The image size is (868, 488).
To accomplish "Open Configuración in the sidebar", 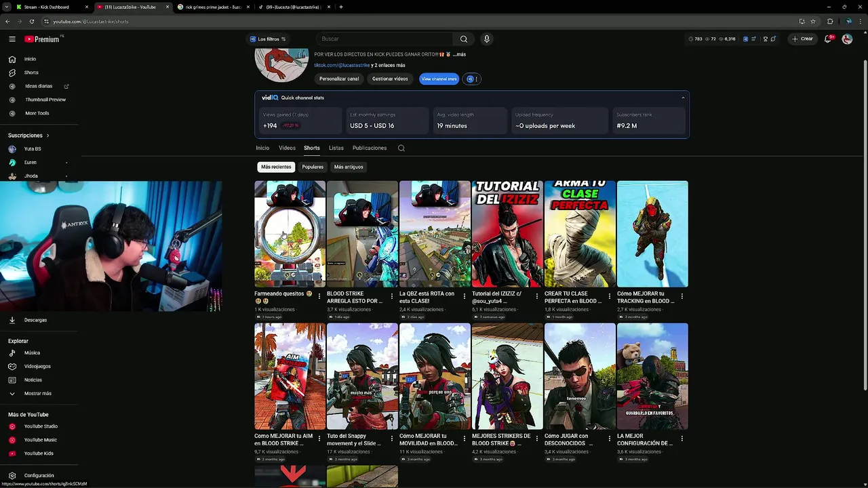I will coord(39,476).
